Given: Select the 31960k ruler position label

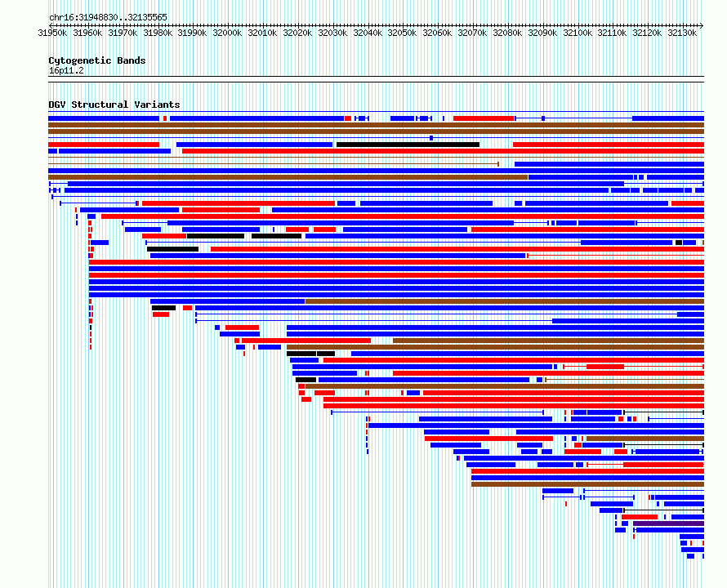Looking at the screenshot, I should point(87,33).
